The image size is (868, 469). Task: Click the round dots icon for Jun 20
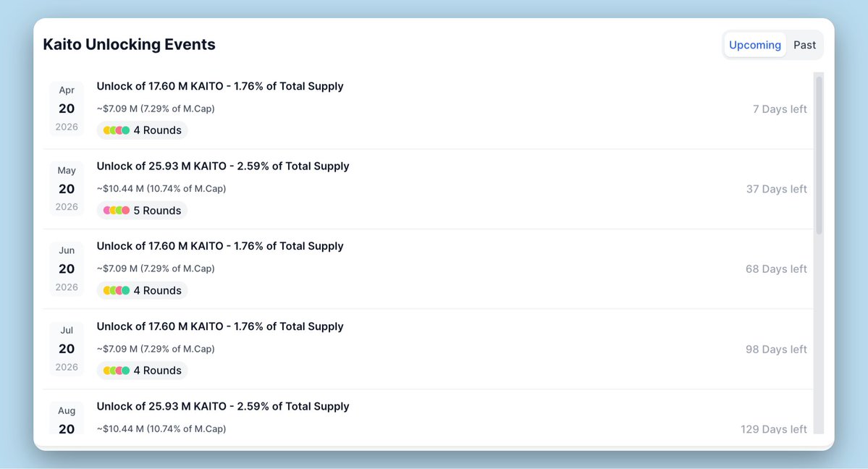(117, 290)
